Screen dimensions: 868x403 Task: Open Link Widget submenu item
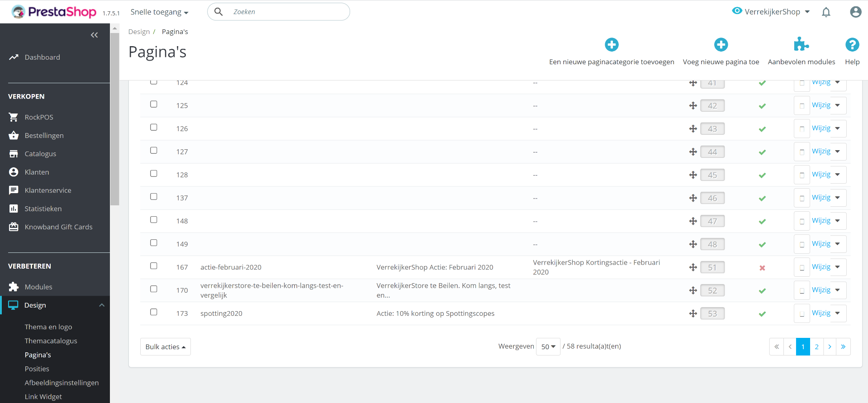[x=43, y=397]
